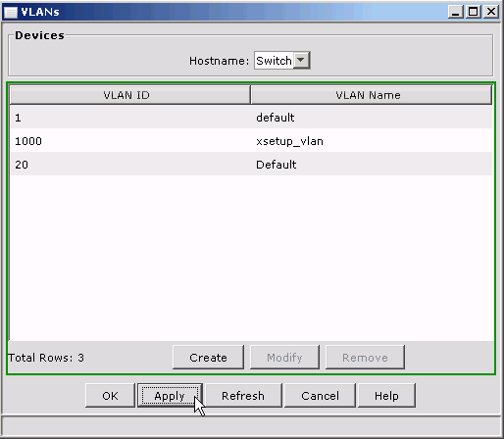Click the VLANs window system menu icon
The height and width of the screenshot is (439, 504).
click(11, 13)
